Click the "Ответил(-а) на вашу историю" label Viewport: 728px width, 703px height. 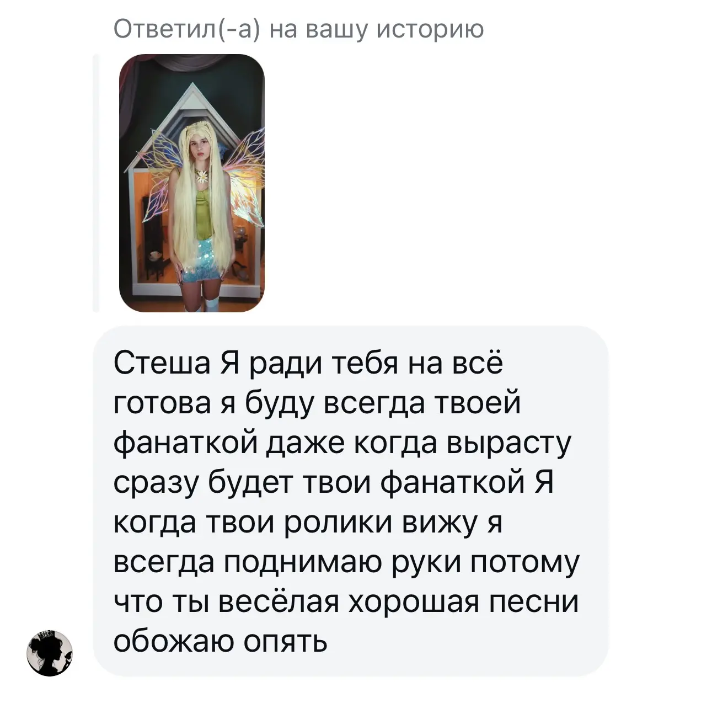click(x=298, y=28)
